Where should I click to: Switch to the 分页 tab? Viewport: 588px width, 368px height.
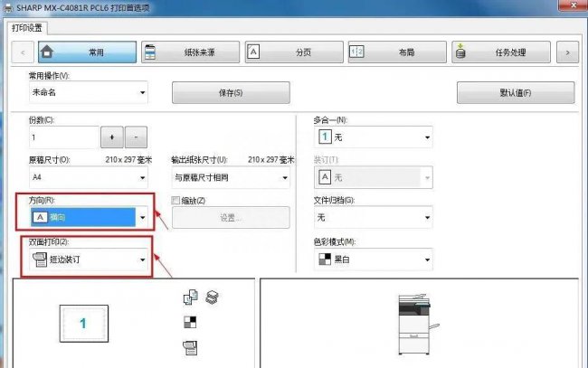[x=294, y=52]
